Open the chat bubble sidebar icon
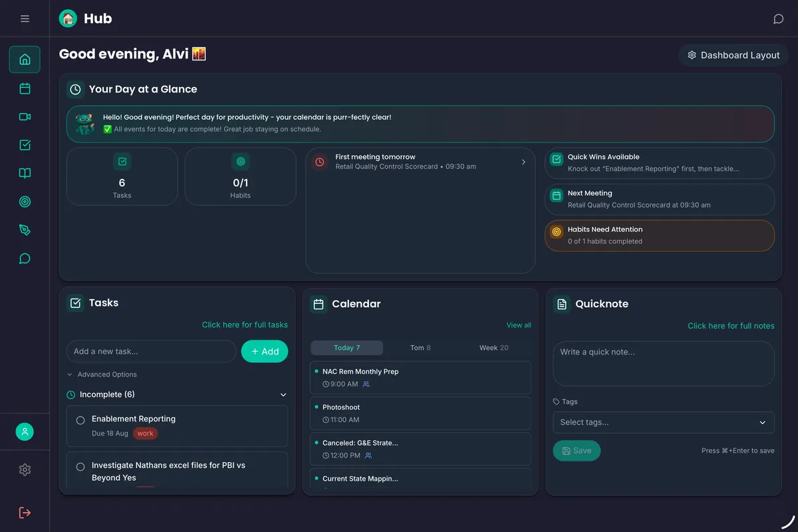 (x=25, y=259)
